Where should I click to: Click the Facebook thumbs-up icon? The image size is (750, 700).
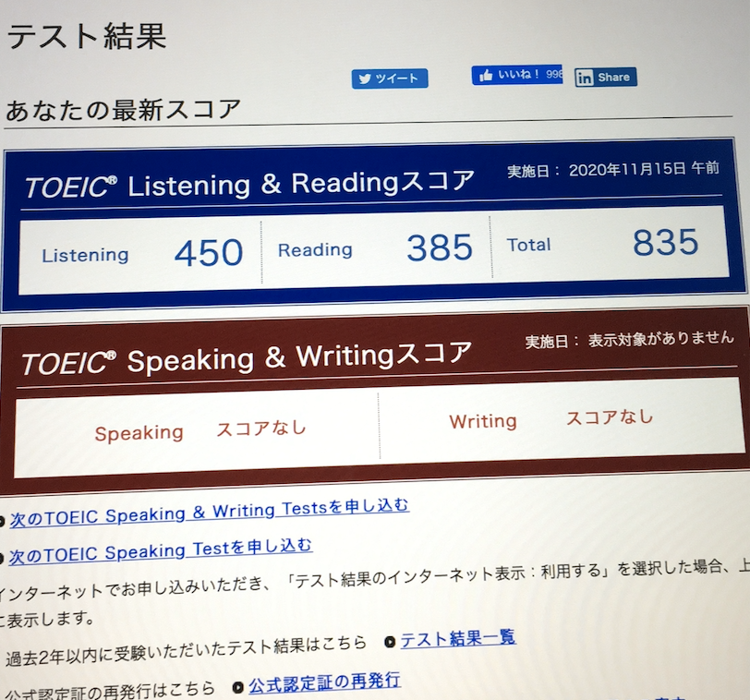(486, 75)
